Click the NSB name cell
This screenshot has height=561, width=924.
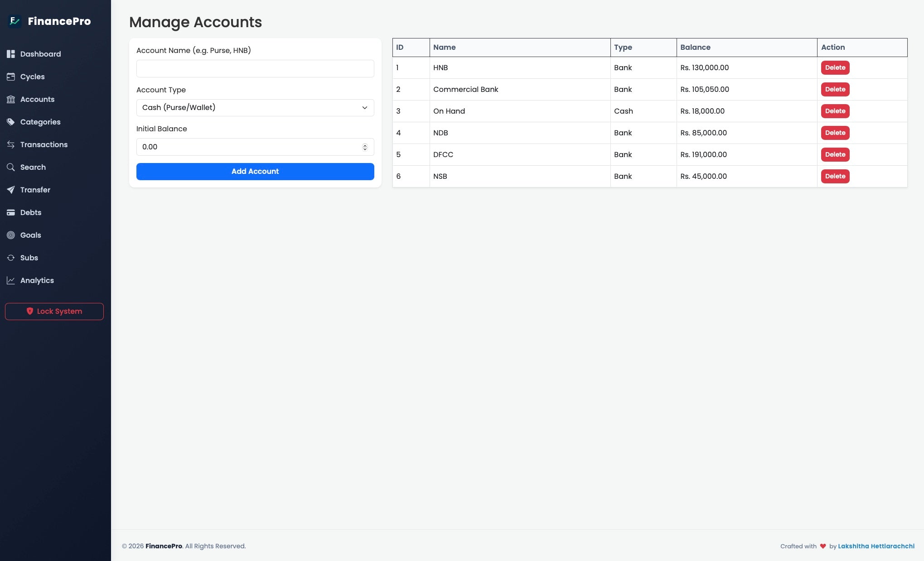click(x=520, y=176)
